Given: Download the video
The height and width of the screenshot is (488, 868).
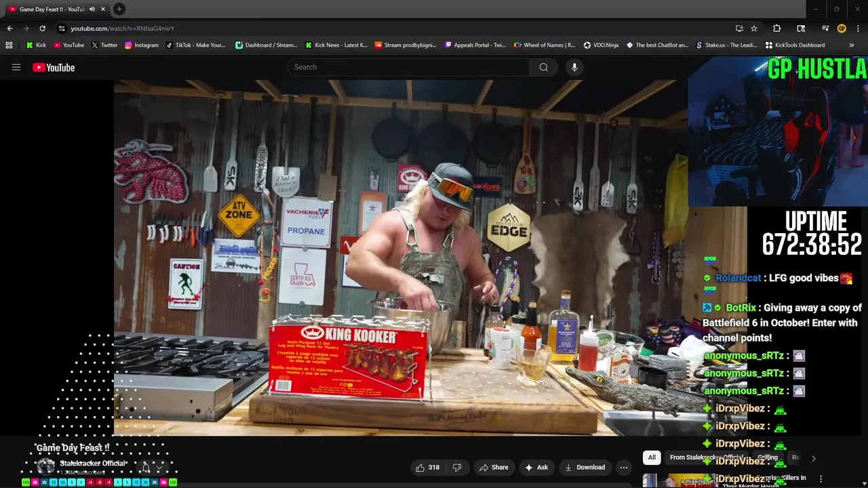Looking at the screenshot, I should pos(585,467).
